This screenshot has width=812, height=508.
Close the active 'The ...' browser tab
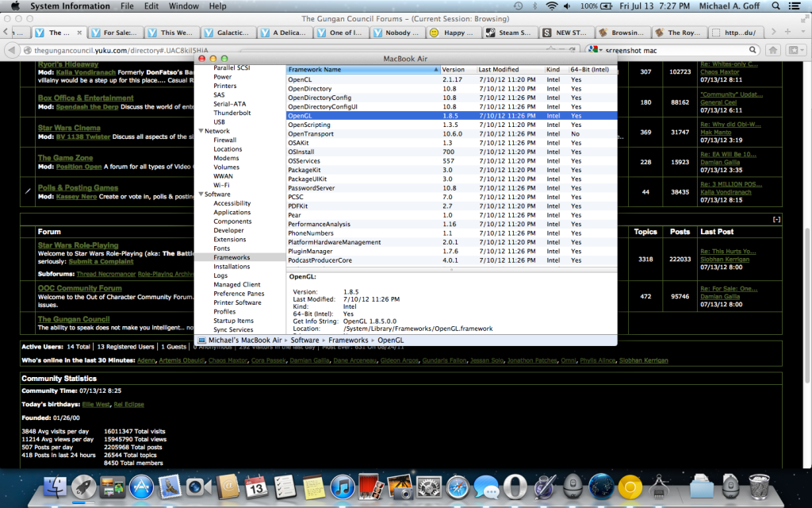coord(79,33)
